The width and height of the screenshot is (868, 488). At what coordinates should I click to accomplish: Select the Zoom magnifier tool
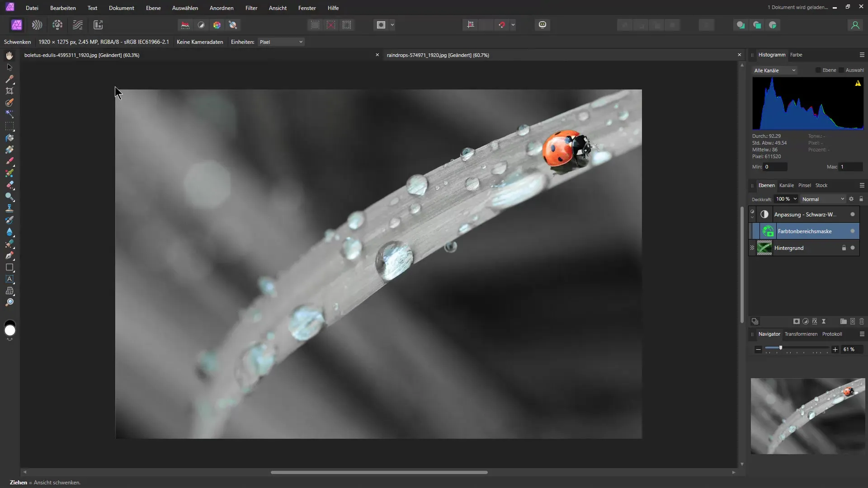tap(9, 302)
